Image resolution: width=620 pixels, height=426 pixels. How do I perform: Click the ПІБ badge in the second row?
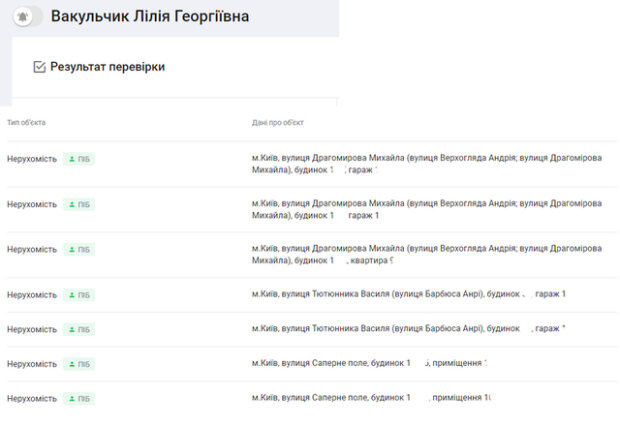(x=78, y=204)
